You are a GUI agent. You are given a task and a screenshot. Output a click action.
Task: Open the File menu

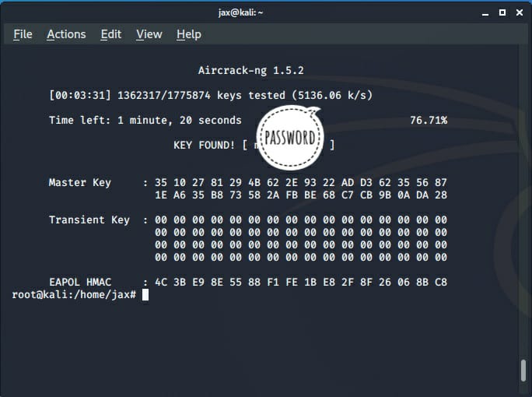pyautogui.click(x=23, y=34)
